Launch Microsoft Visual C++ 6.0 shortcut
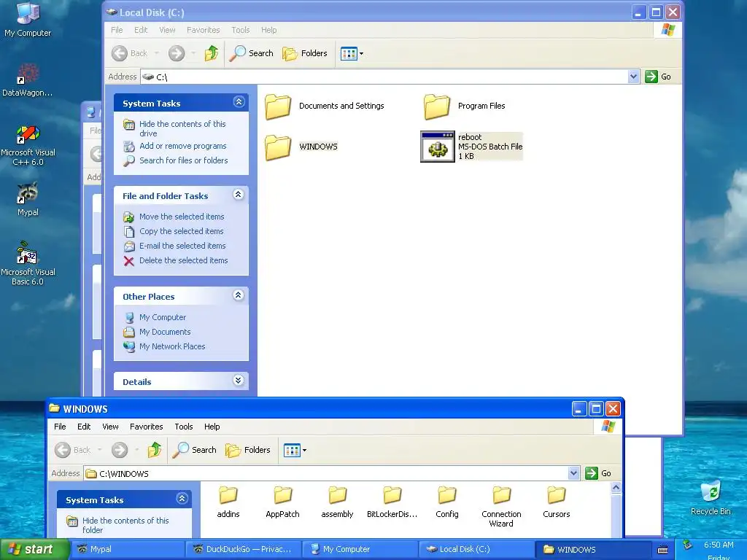Screen dimensions: 747x560 (x=28, y=145)
